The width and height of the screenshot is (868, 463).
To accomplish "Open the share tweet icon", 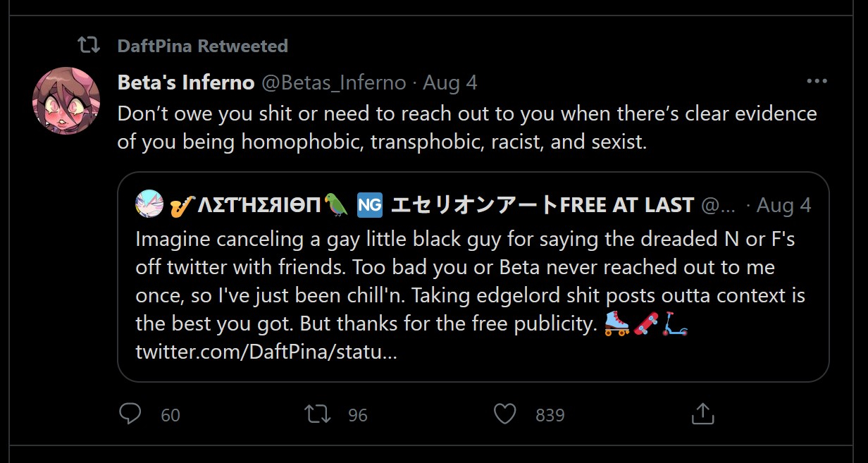I will coord(702,414).
